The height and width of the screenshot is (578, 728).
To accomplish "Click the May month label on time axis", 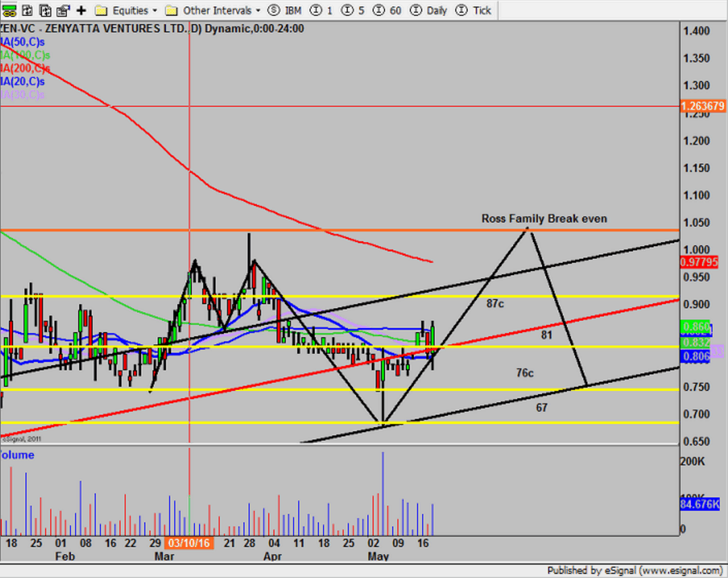I will coord(378,556).
